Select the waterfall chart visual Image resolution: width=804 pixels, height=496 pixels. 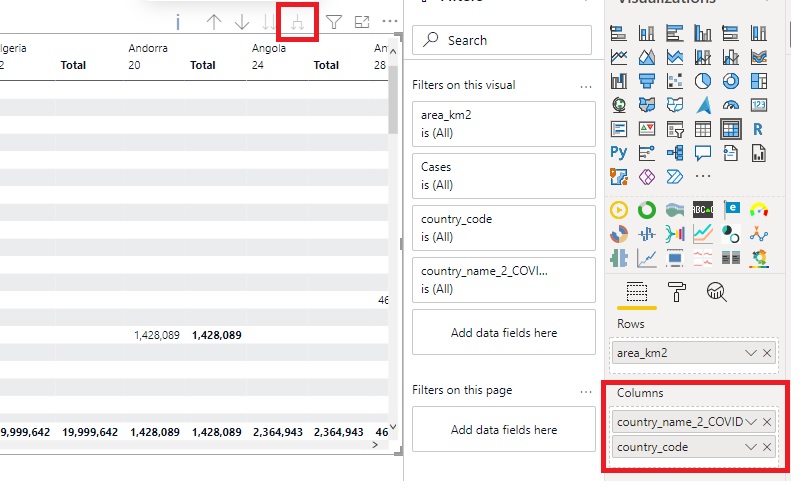pos(618,81)
